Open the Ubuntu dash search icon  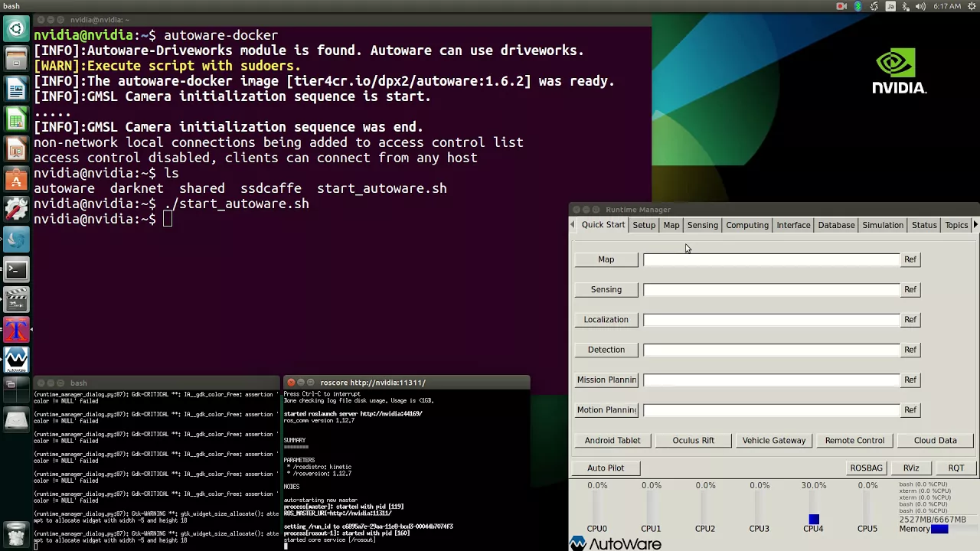click(16, 31)
